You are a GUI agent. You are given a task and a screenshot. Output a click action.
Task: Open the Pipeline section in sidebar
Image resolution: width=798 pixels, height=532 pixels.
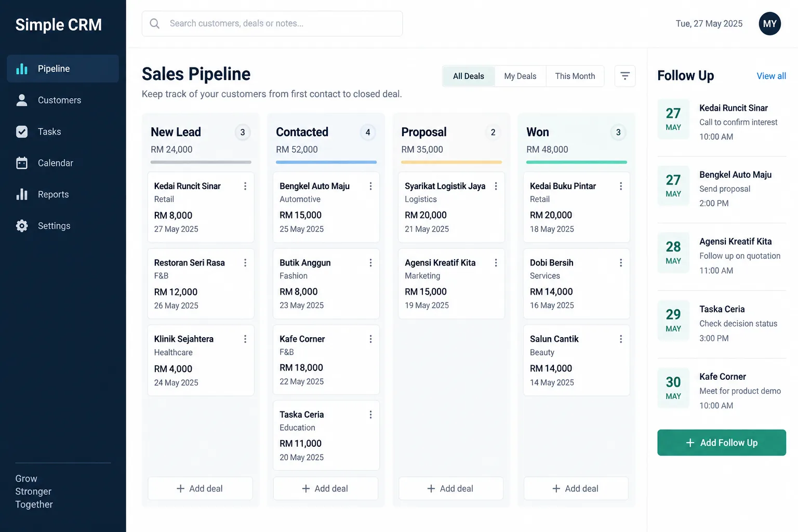(63, 69)
